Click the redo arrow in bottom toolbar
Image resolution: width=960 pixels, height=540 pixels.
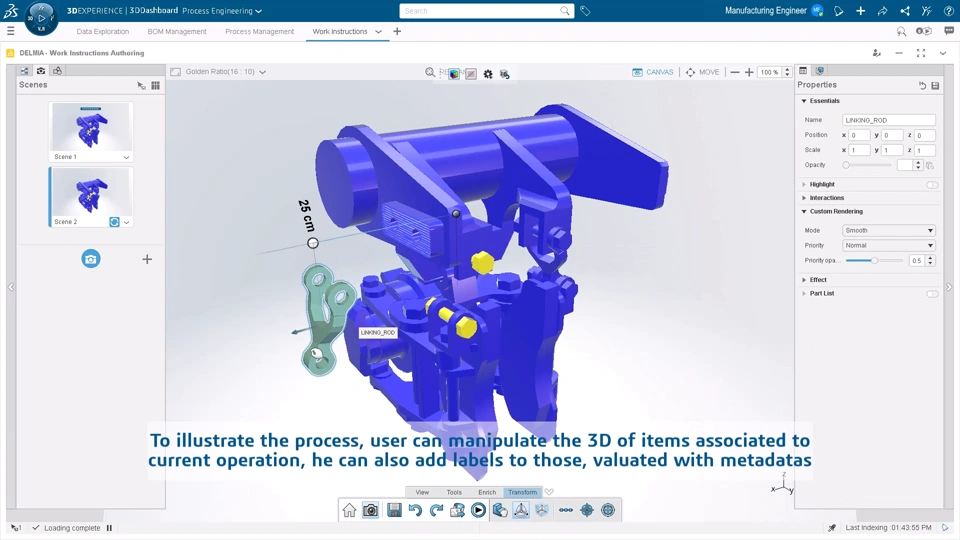pos(436,510)
